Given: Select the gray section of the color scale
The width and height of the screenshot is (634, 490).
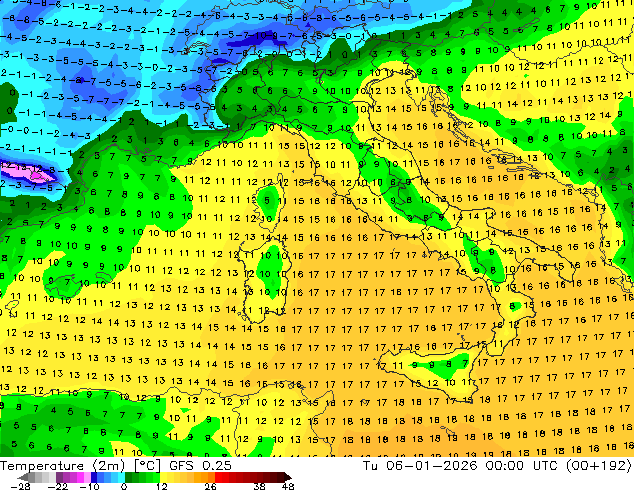Looking at the screenshot, I should 42,477.
